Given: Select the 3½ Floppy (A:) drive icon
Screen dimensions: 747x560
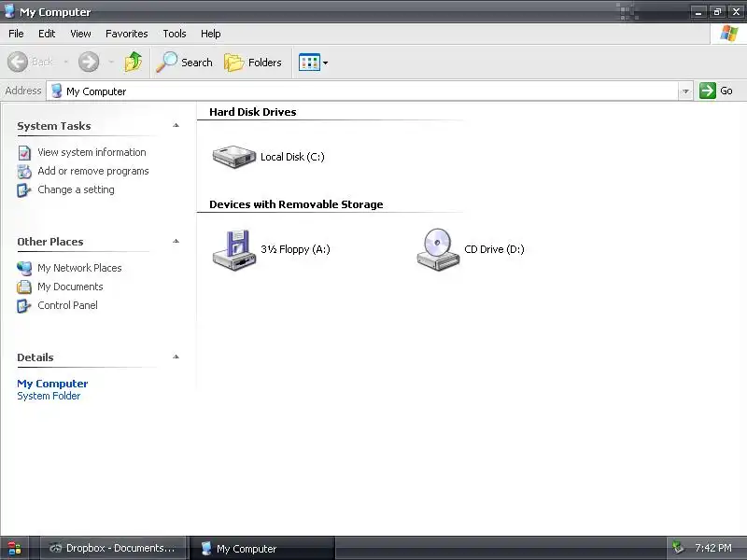Looking at the screenshot, I should (234, 250).
